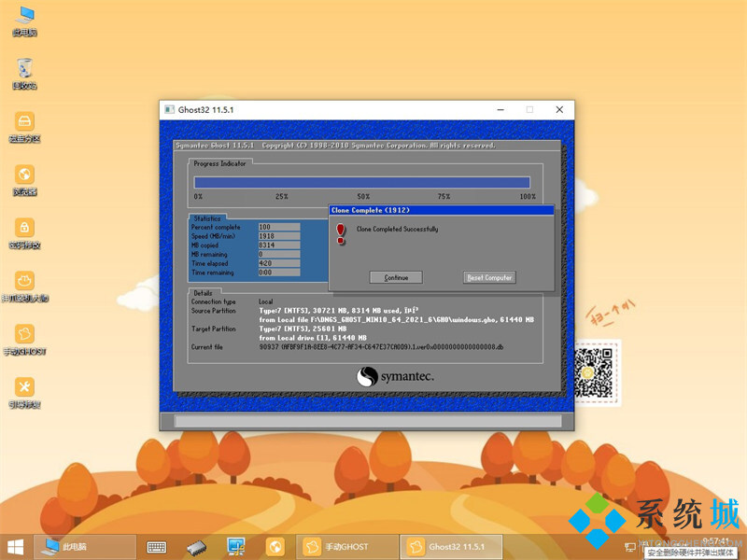747x560 pixels.
Task: Open the Recycle Bin desktop icon
Action: tap(24, 75)
